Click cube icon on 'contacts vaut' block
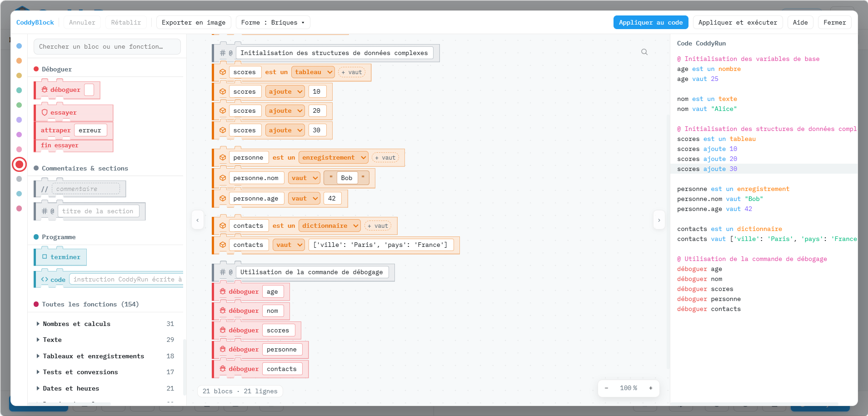 (x=223, y=245)
